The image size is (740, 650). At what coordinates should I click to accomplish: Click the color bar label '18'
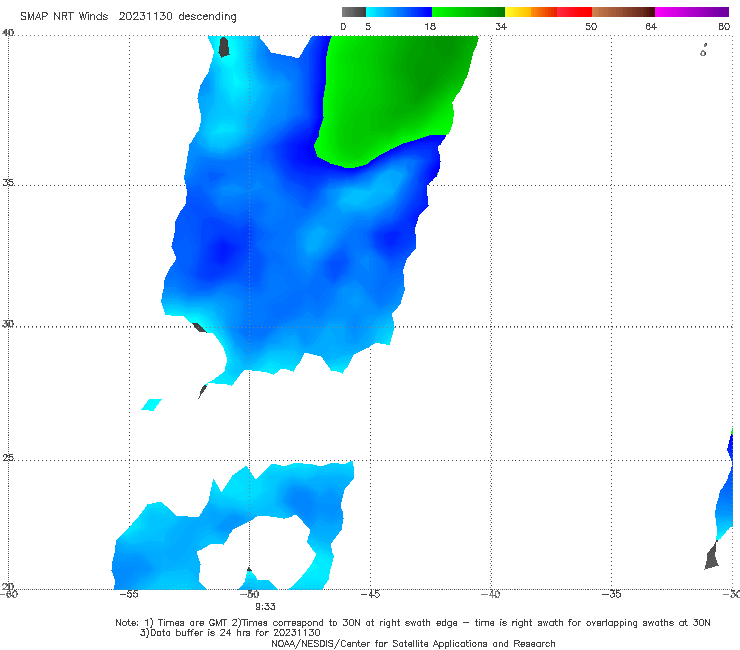(x=429, y=26)
